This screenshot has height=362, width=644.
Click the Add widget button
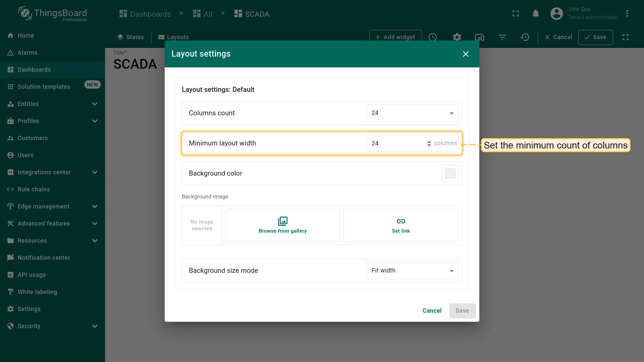click(x=395, y=37)
